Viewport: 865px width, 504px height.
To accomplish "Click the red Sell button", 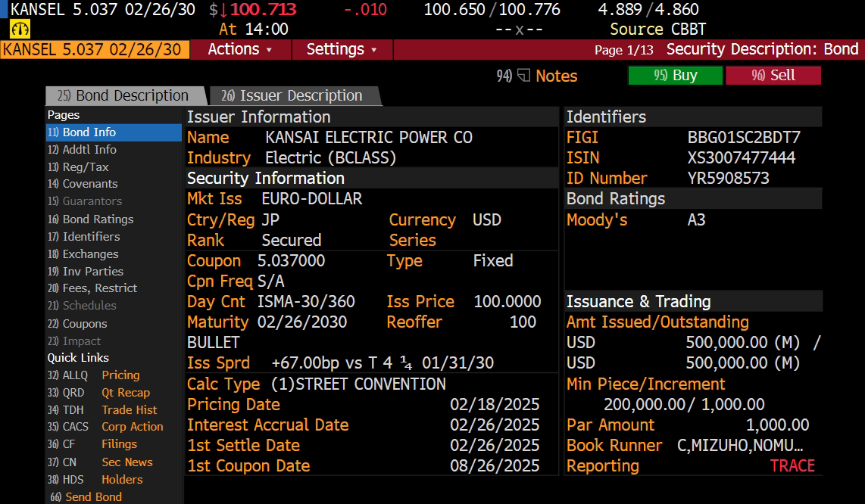I will tap(773, 75).
